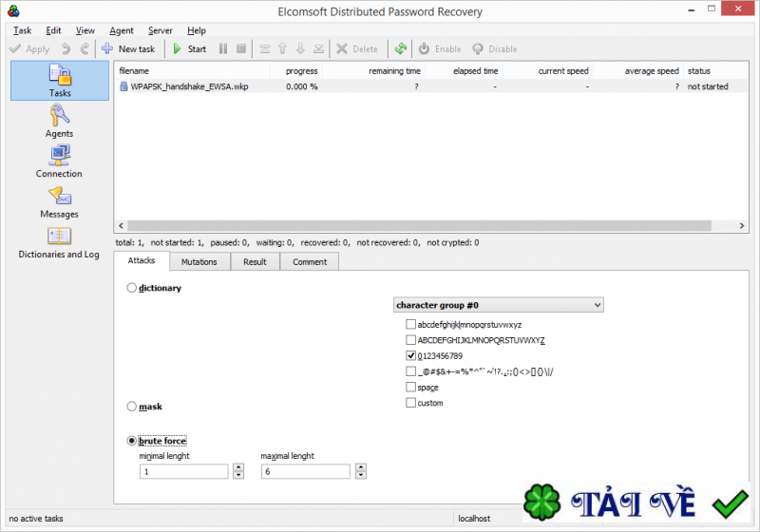Image resolution: width=760 pixels, height=532 pixels.
Task: Open the Tasks panel in sidebar
Action: click(60, 81)
